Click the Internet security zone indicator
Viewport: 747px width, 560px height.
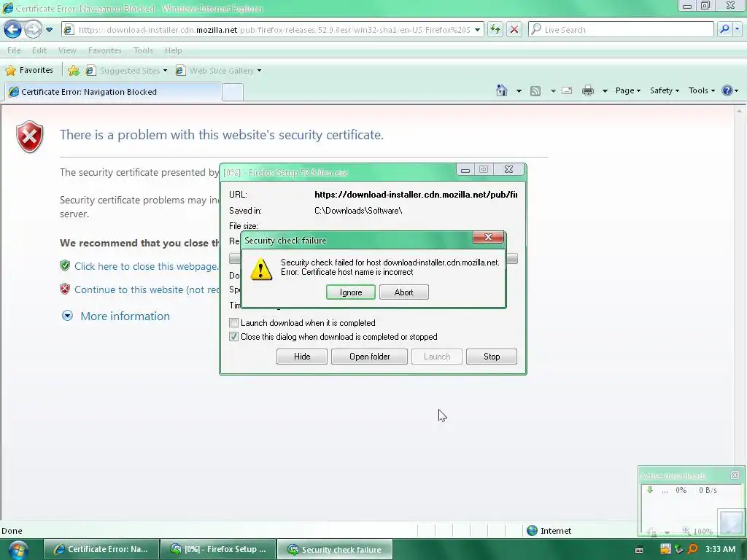(x=549, y=531)
